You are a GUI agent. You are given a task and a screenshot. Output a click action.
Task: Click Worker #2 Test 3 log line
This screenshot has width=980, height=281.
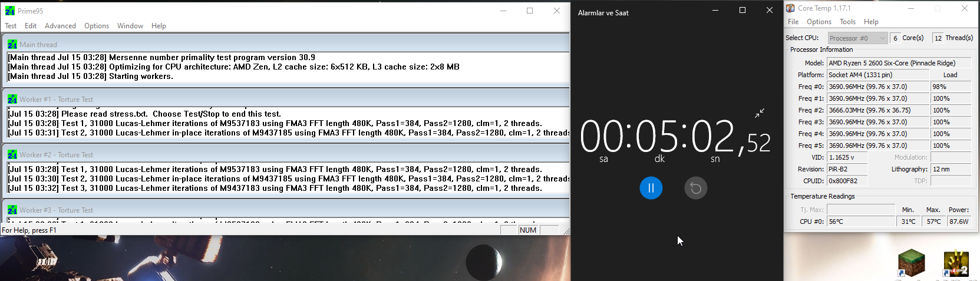tap(275, 188)
